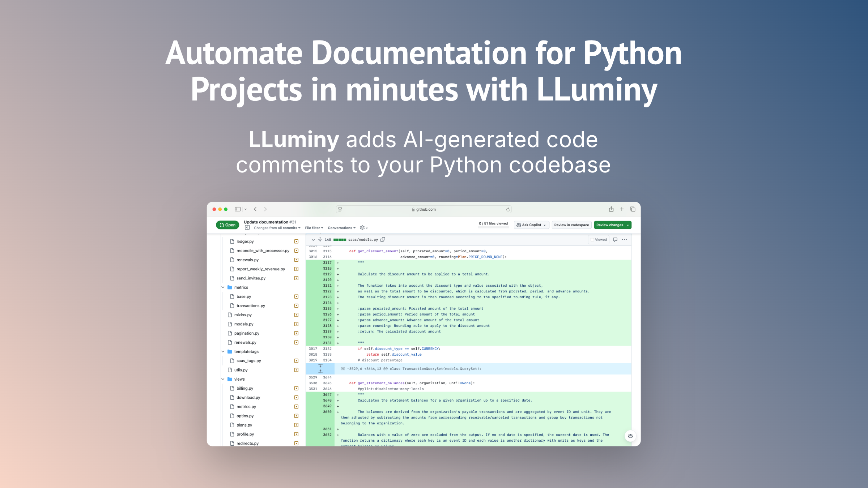
Task: Open send_invites.py in the file tree
Action: click(251, 278)
